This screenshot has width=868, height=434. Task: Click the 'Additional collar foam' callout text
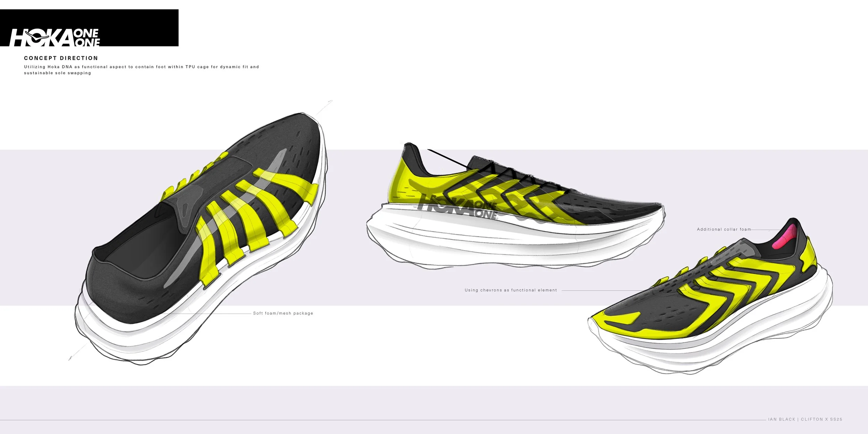tap(724, 229)
